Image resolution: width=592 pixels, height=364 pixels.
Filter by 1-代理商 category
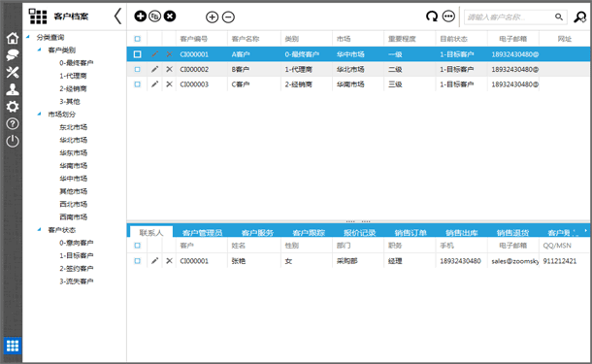(x=73, y=76)
